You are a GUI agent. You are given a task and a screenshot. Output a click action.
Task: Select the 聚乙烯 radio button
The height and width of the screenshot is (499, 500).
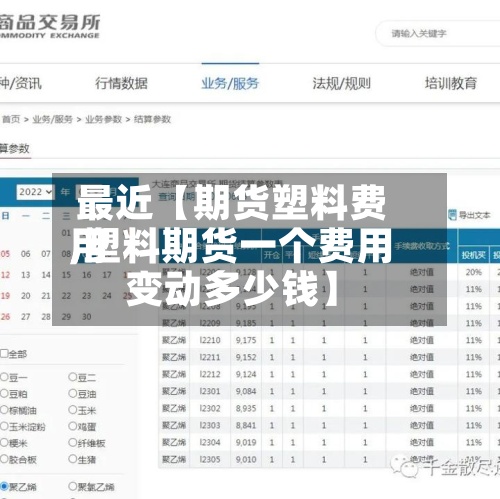click(4, 487)
